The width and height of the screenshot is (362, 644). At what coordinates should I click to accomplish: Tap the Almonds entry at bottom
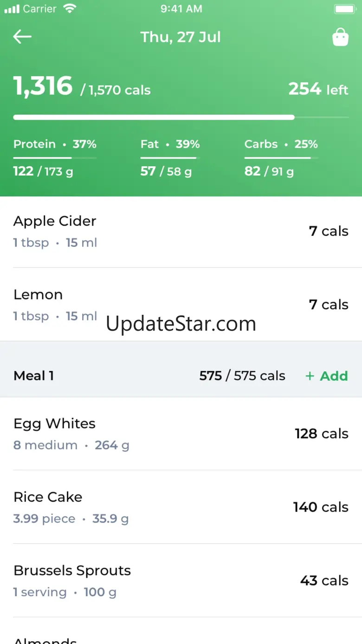[45, 639]
